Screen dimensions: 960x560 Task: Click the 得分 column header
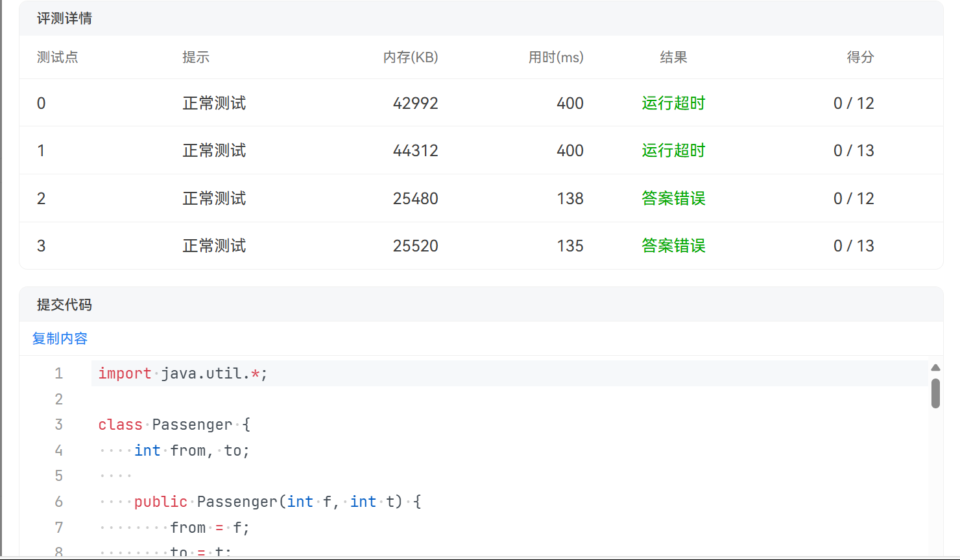860,57
